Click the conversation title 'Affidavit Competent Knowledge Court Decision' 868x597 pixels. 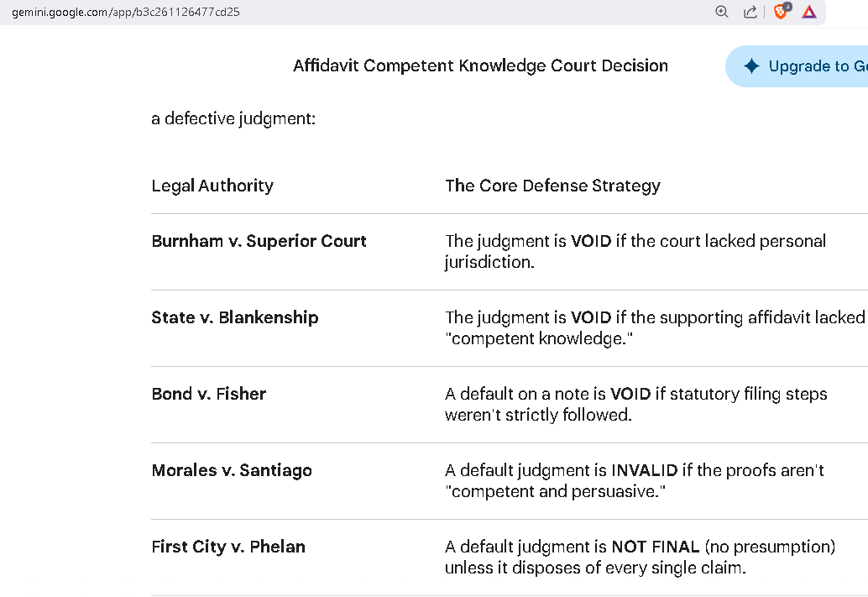(x=480, y=65)
